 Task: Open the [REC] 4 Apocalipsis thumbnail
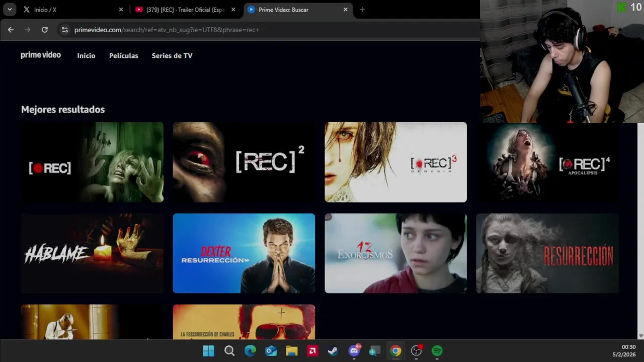coord(547,162)
